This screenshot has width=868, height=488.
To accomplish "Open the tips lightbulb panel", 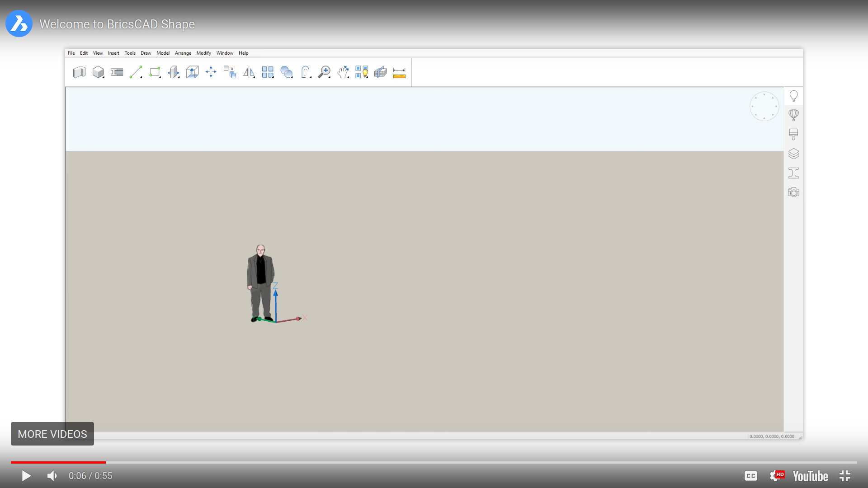I will click(x=793, y=96).
